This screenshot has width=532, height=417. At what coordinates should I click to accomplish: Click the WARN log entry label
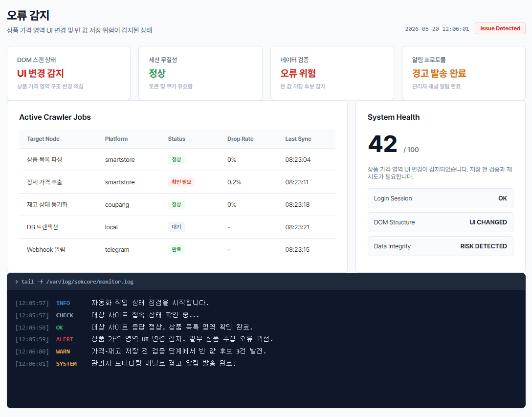63,351
